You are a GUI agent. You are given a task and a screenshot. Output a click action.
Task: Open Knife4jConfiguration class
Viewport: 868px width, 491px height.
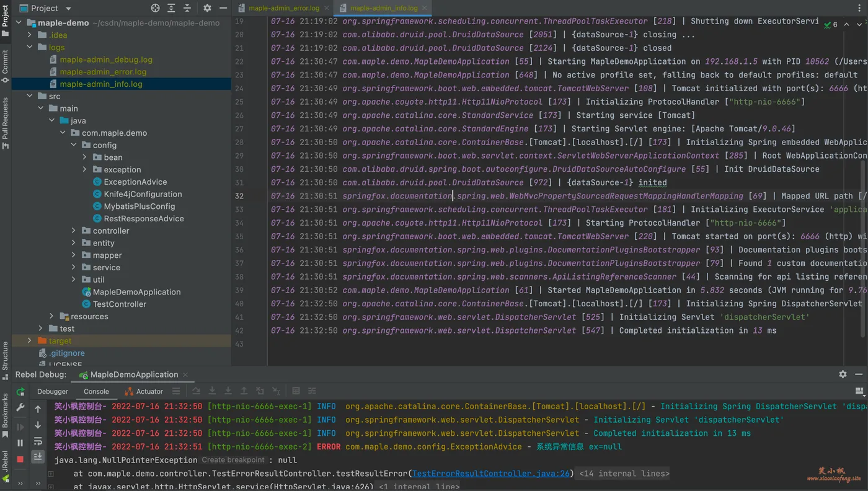143,194
